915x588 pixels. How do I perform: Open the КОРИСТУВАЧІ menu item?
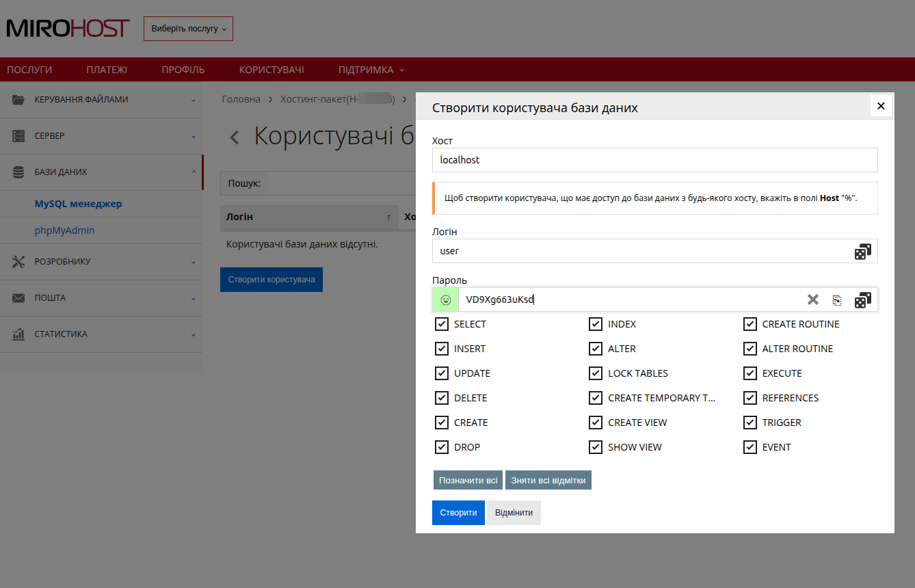tap(271, 69)
